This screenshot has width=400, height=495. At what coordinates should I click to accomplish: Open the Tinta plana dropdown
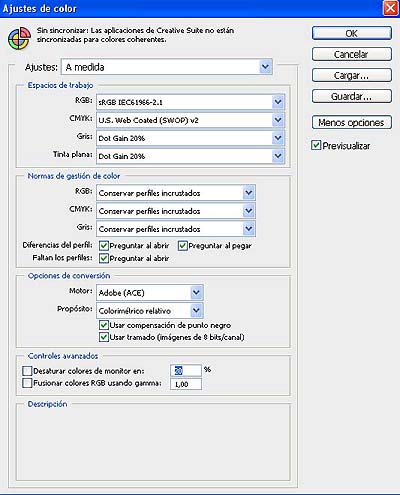click(x=190, y=156)
